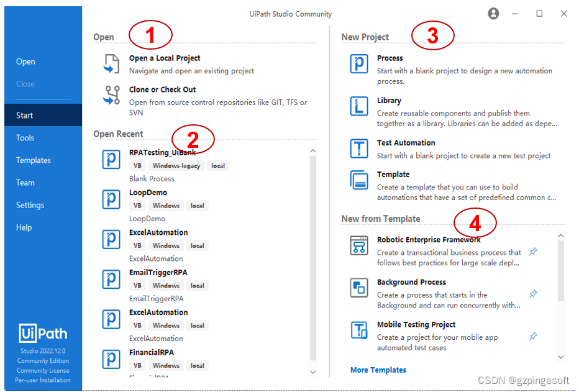Click the template list scrollbar thumb
Image resolution: width=579 pixels, height=392 pixels.
(561, 271)
